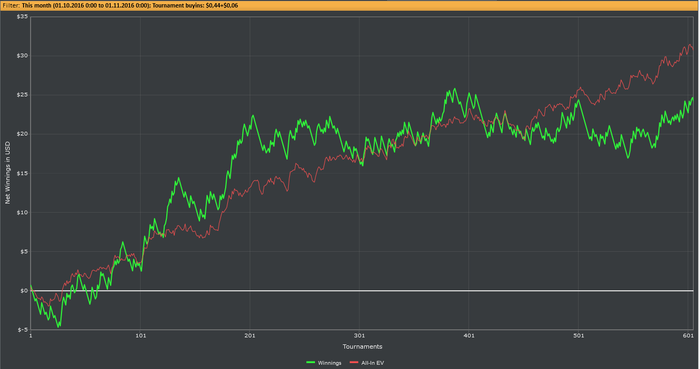This screenshot has height=369, width=700.
Task: Select the Tournaments x-axis title
Action: [x=362, y=346]
